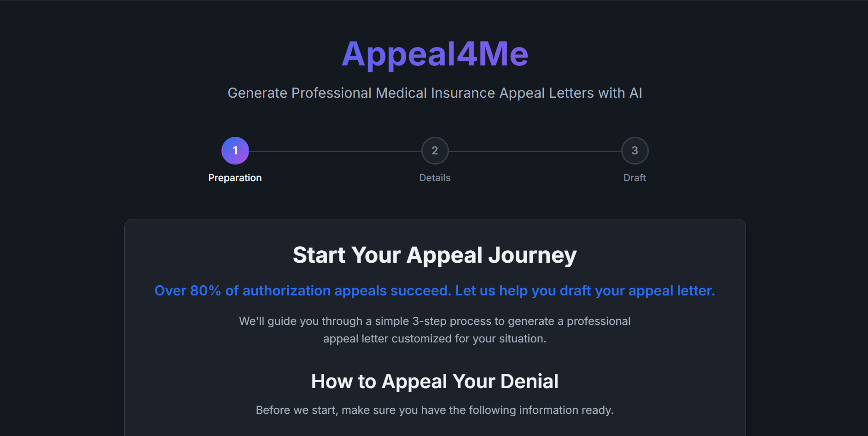Click the Preparation step label
This screenshot has width=868, height=436.
pos(235,177)
